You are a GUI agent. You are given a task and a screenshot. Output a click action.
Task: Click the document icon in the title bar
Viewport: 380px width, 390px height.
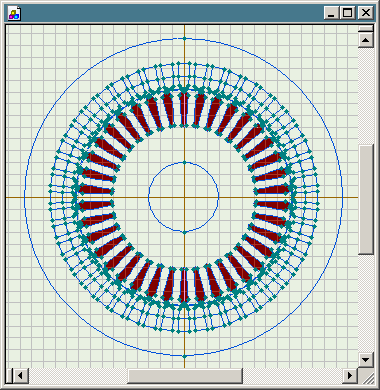pos(14,14)
